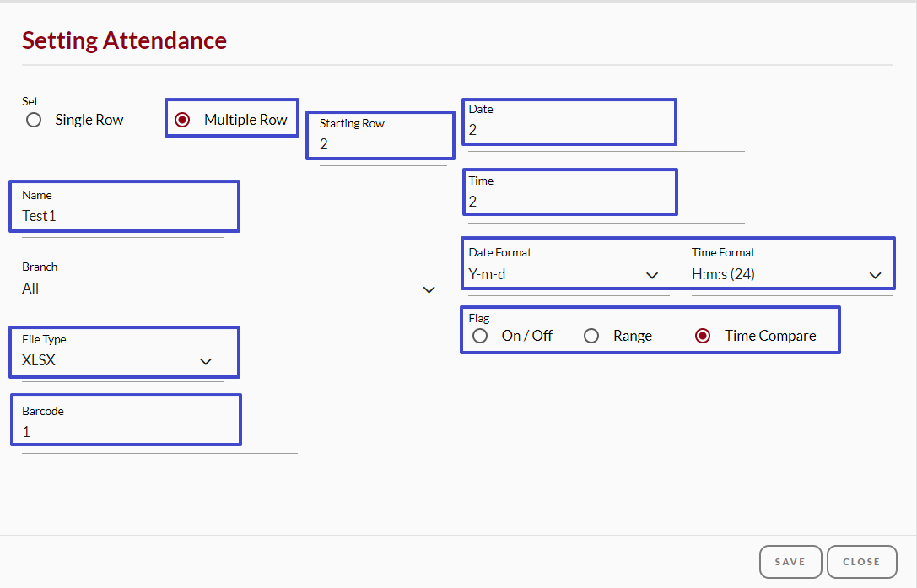The image size is (917, 588).
Task: Select Time Compare flag option
Action: tap(703, 336)
